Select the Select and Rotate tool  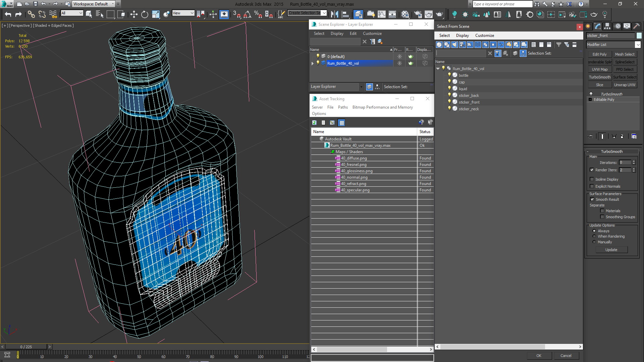coord(145,14)
